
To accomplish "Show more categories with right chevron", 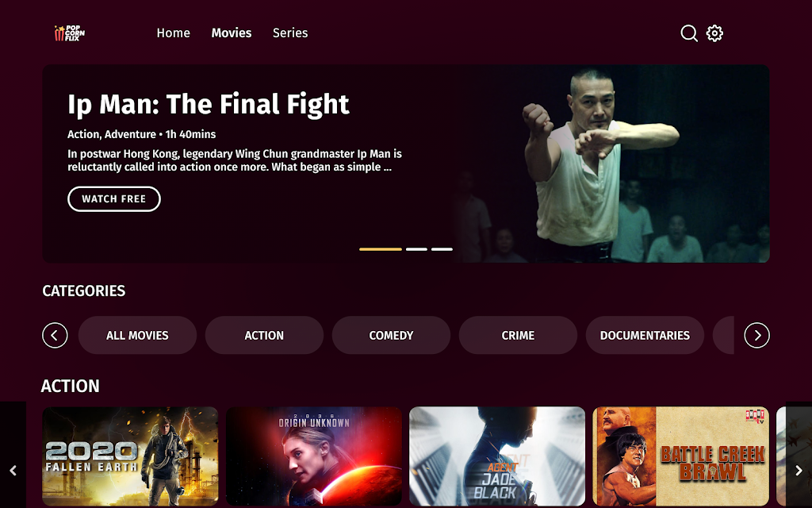I will 757,336.
